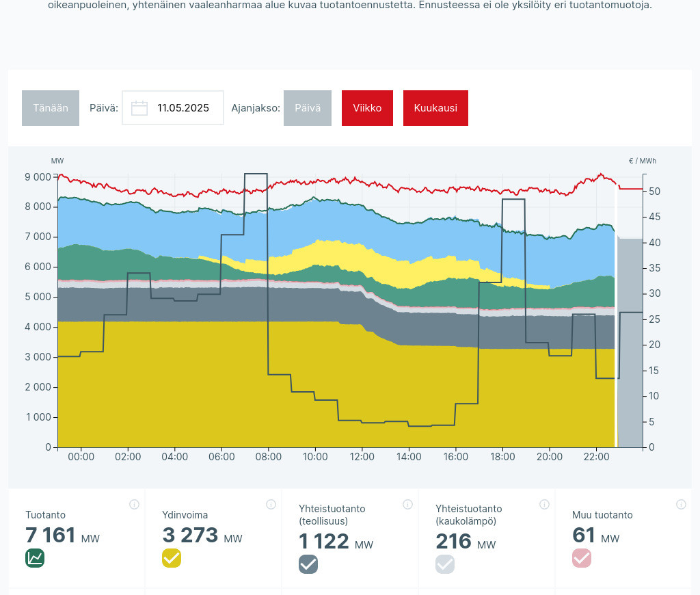Click the 12:00 mark on time axis
The height and width of the screenshot is (595, 700).
pyautogui.click(x=362, y=456)
